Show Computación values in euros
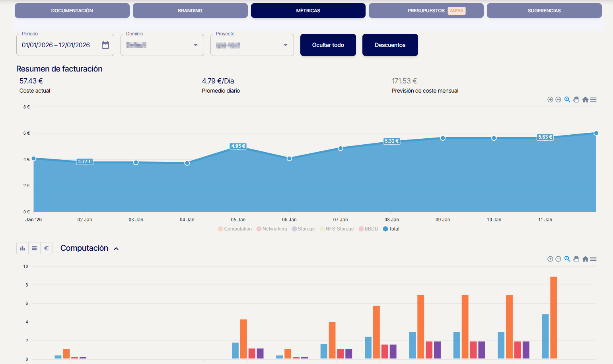 [46, 248]
